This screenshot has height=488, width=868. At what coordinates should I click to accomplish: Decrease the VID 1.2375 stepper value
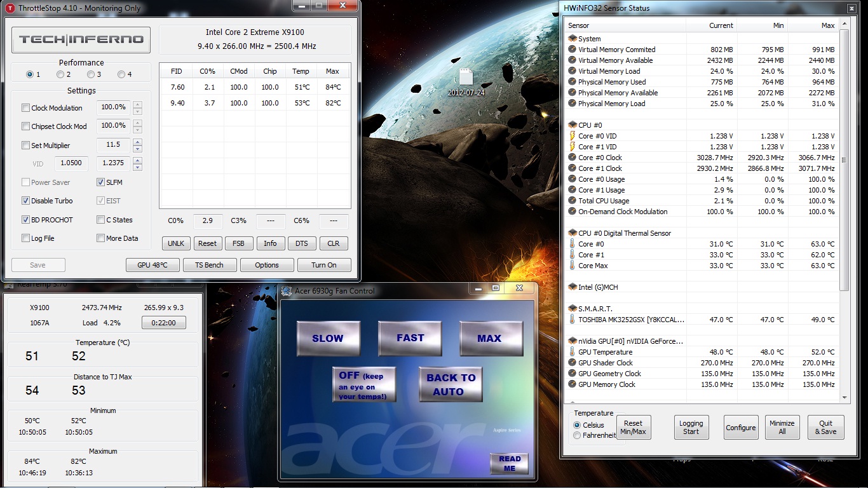pos(137,167)
